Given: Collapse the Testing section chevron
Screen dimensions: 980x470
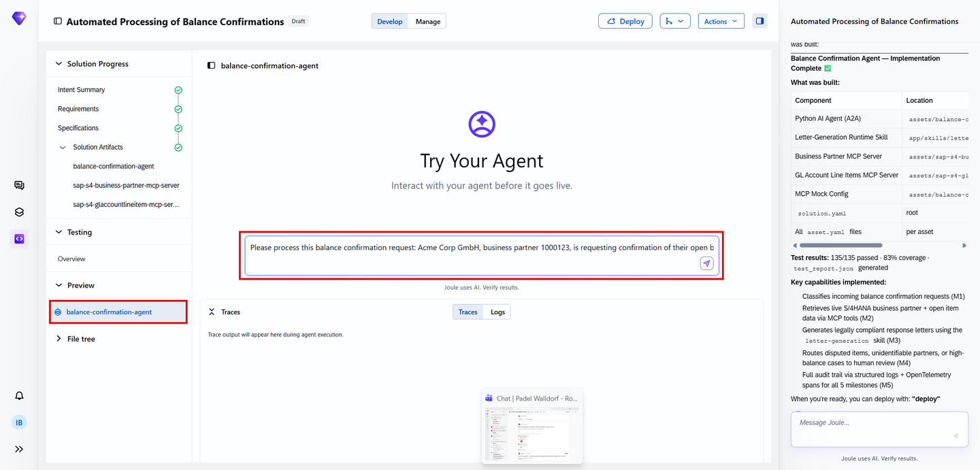Looking at the screenshot, I should point(59,233).
